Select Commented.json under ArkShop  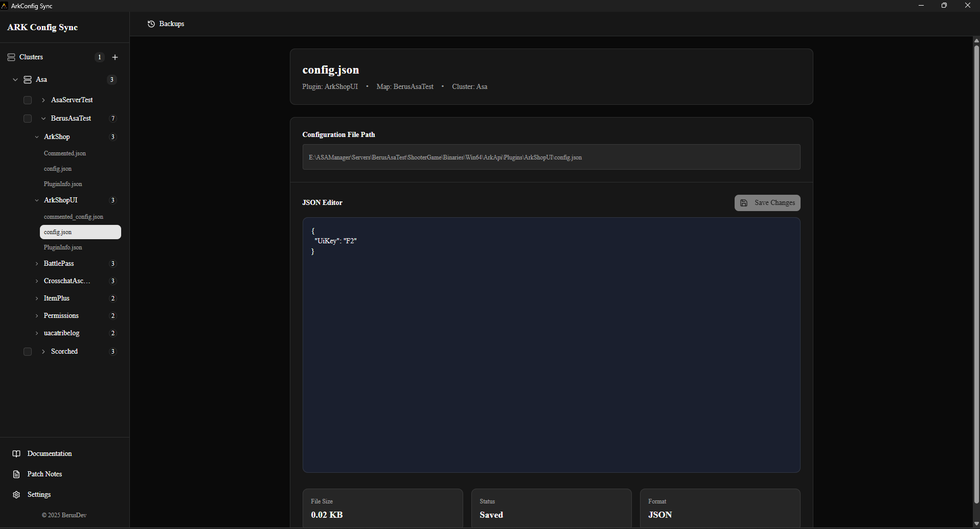pyautogui.click(x=65, y=153)
